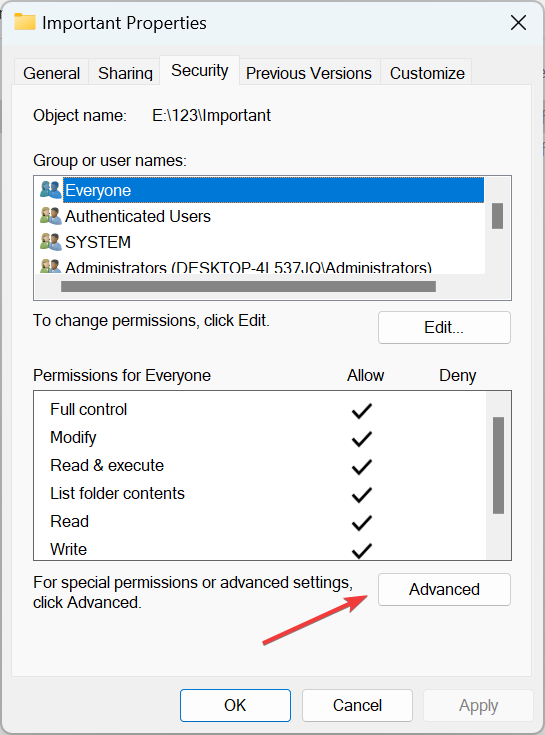
Task: Switch to the General tab
Action: point(52,73)
